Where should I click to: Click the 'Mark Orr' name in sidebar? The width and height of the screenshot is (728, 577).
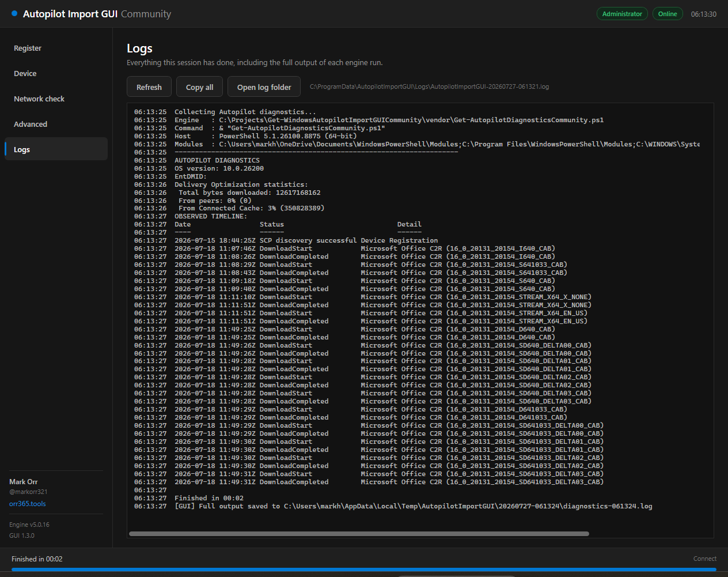click(24, 482)
